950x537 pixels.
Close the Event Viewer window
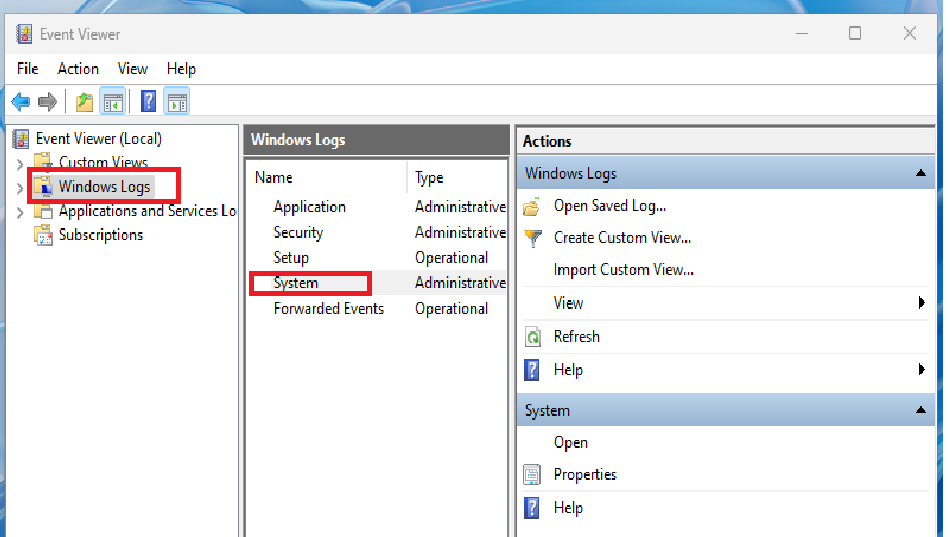coord(909,33)
